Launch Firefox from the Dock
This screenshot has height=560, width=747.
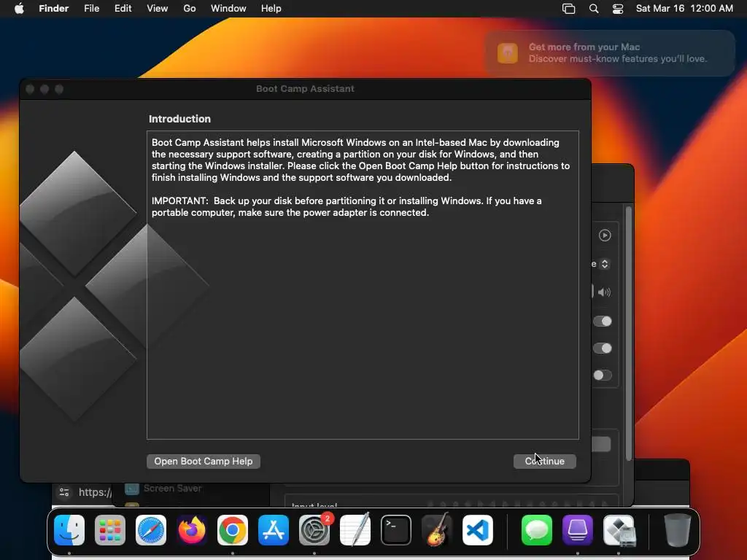pos(192,530)
